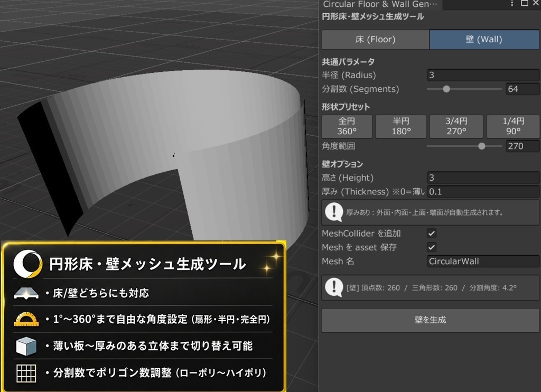Click the crescent moon logo icon
This screenshot has width=541, height=392.
tap(27, 264)
